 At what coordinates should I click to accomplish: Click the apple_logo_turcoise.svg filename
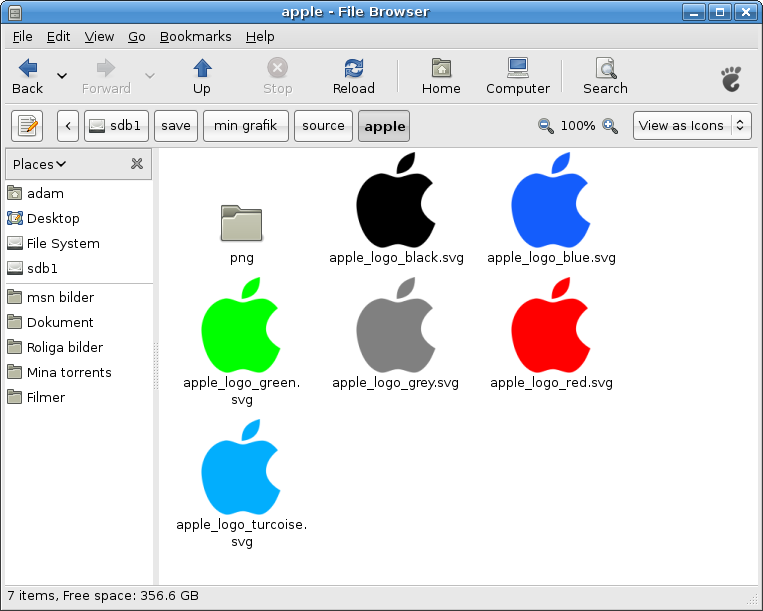point(242,533)
